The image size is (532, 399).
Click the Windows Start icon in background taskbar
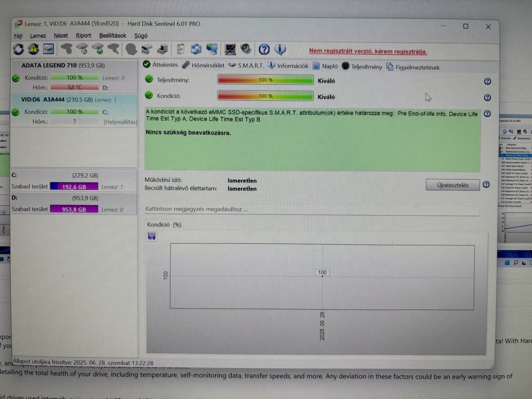click(x=507, y=262)
